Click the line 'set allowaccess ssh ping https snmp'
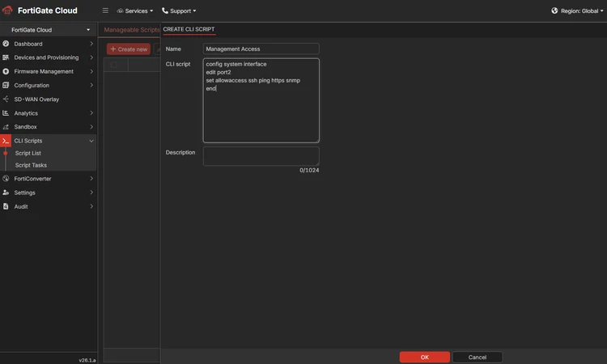The image size is (607, 364). [x=253, y=80]
